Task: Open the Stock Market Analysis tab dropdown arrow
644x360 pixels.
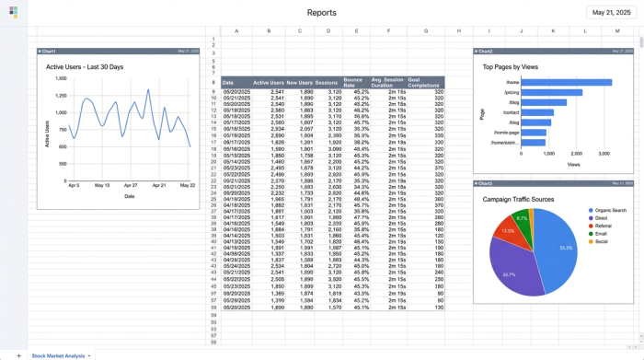Action: 89,356
